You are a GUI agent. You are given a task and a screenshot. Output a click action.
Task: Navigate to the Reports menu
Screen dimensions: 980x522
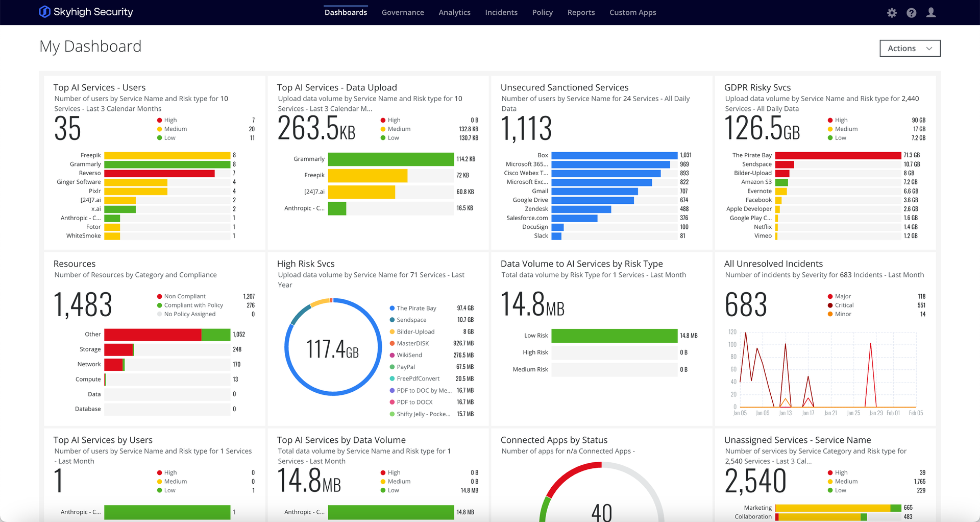(x=581, y=12)
